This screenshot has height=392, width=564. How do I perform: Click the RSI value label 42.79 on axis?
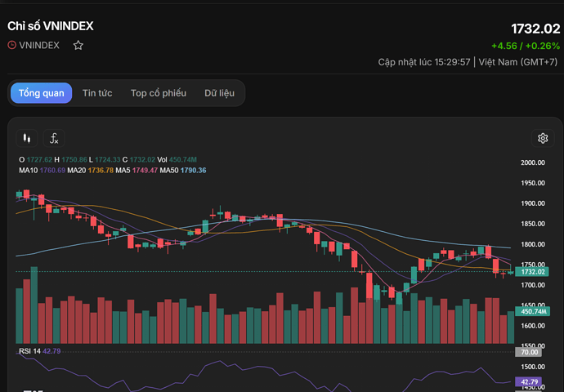(528, 381)
